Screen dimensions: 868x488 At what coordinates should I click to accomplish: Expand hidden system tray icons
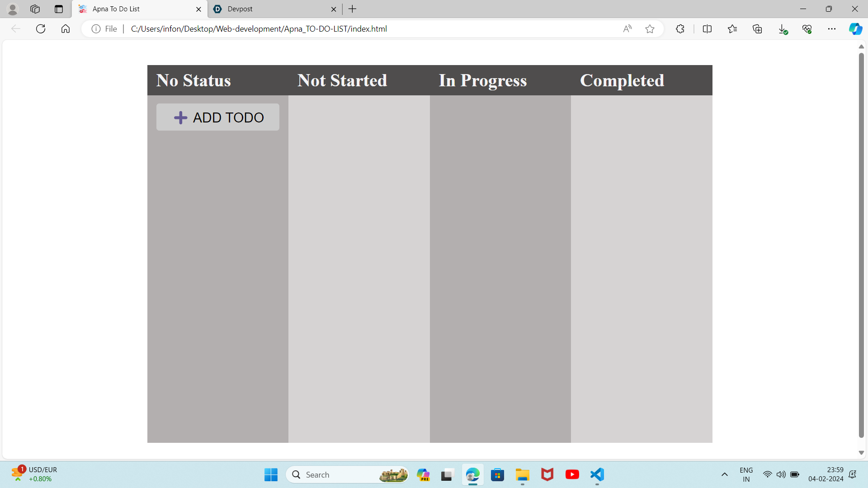724,474
